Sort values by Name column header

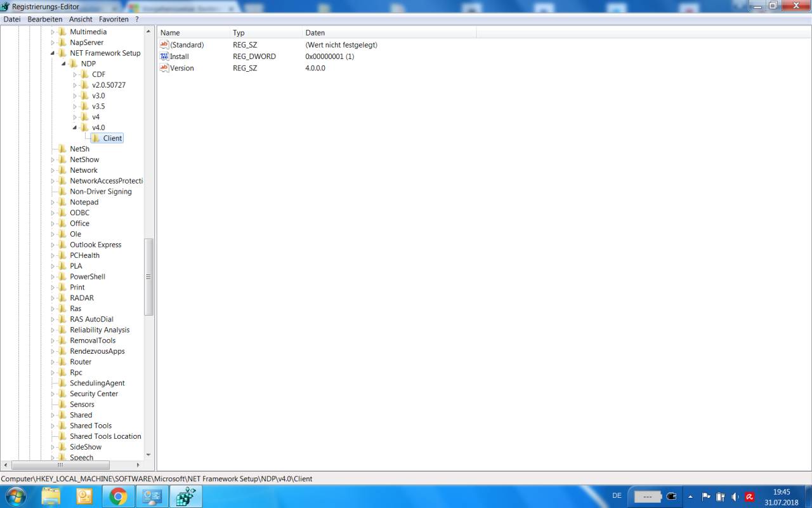pyautogui.click(x=193, y=33)
